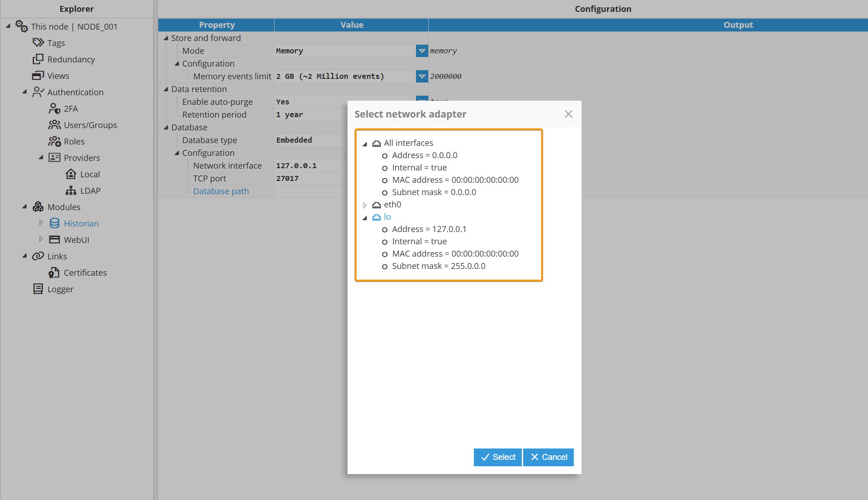Expand the eth0 network adapter
The image size is (868, 500).
coord(365,205)
